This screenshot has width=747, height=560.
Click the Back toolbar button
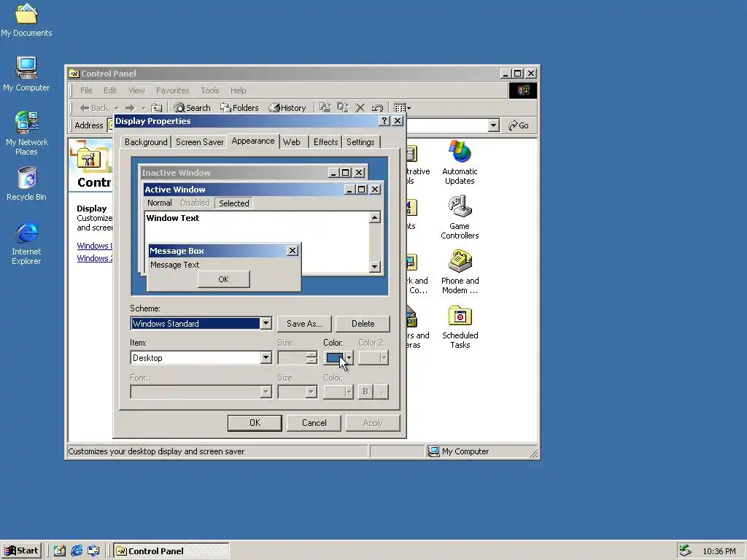[x=94, y=108]
